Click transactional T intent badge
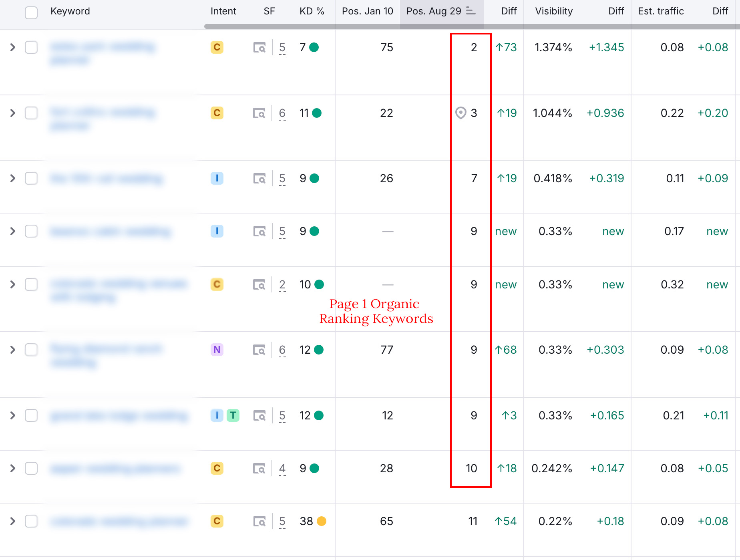Viewport: 740px width, 560px height. 233,415
